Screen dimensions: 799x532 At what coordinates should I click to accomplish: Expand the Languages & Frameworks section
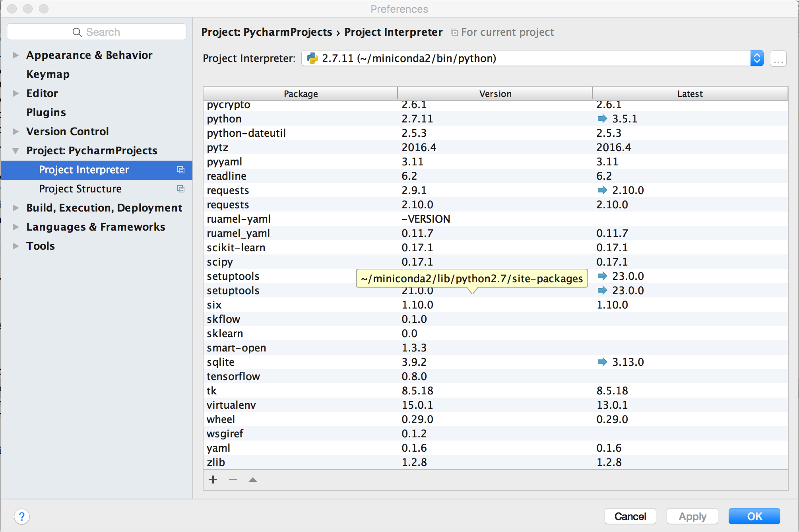(16, 227)
